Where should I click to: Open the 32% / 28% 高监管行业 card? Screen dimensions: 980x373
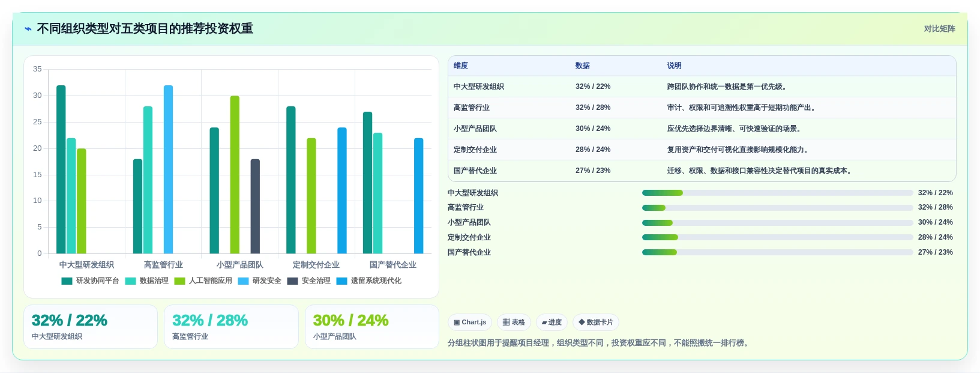231,327
